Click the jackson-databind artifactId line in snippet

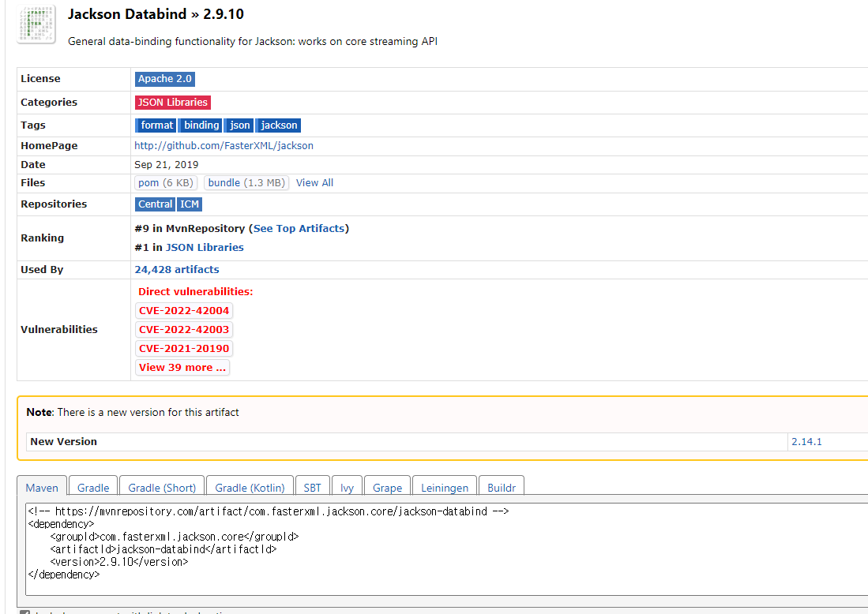(163, 549)
